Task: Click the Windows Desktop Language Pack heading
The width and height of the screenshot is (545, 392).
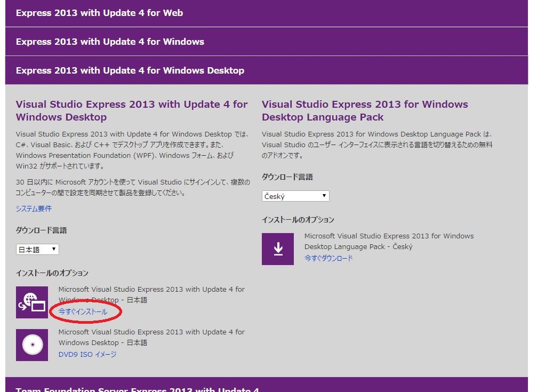Action: [x=365, y=110]
